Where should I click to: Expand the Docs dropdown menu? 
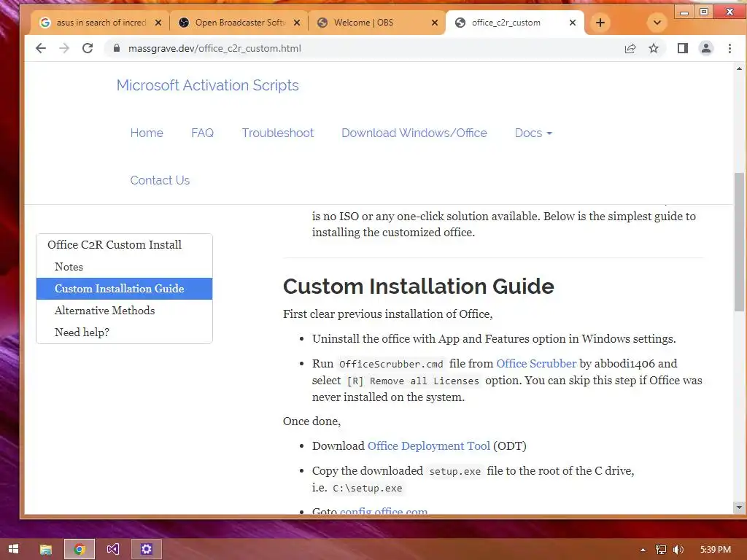click(533, 133)
